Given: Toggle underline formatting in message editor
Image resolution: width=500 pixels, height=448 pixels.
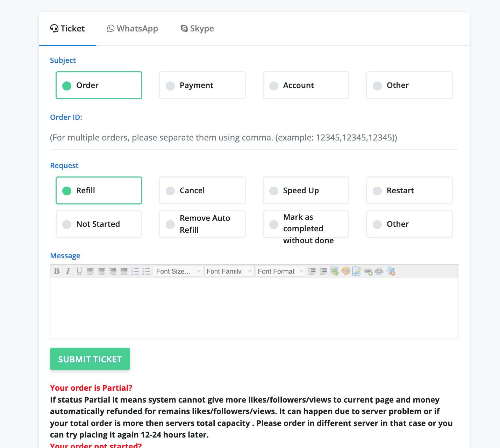Looking at the screenshot, I should 79,271.
